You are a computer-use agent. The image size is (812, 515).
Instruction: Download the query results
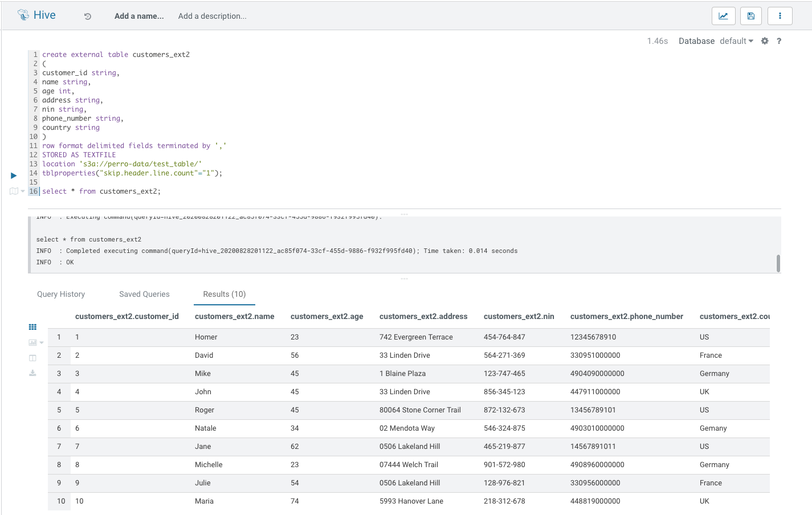click(32, 373)
